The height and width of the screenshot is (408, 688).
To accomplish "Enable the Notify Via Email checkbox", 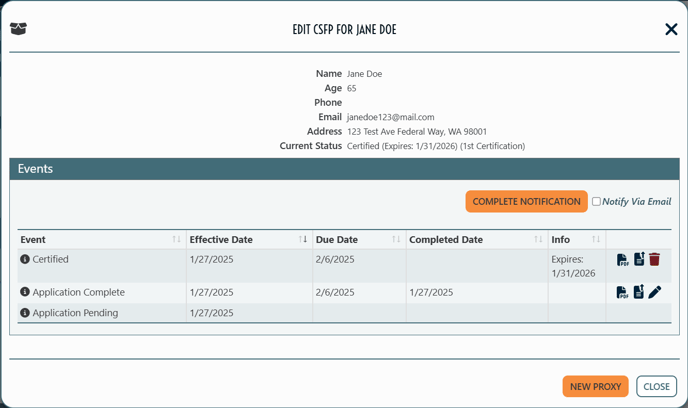I will click(596, 201).
